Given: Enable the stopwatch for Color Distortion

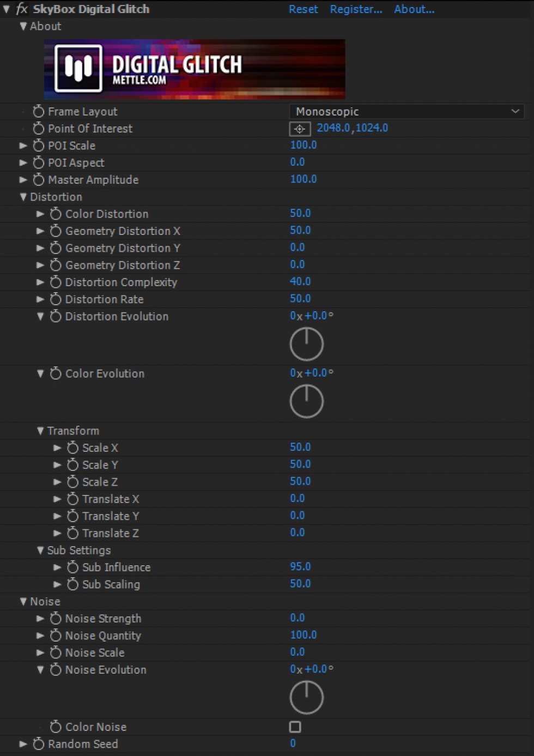Looking at the screenshot, I should 56,214.
